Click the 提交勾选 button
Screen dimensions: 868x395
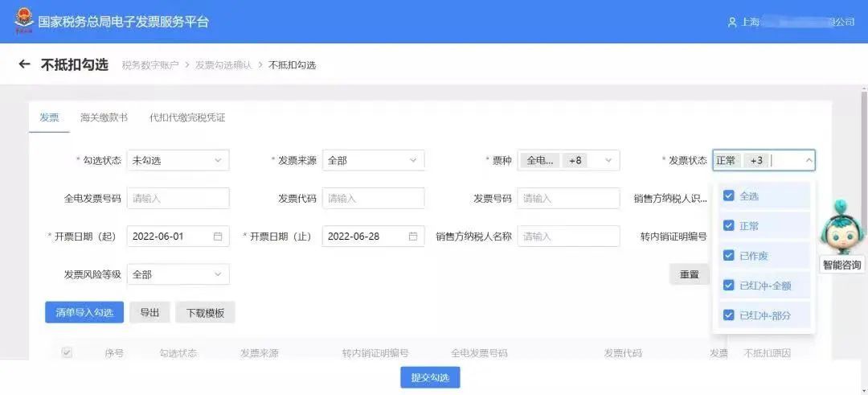click(x=430, y=377)
